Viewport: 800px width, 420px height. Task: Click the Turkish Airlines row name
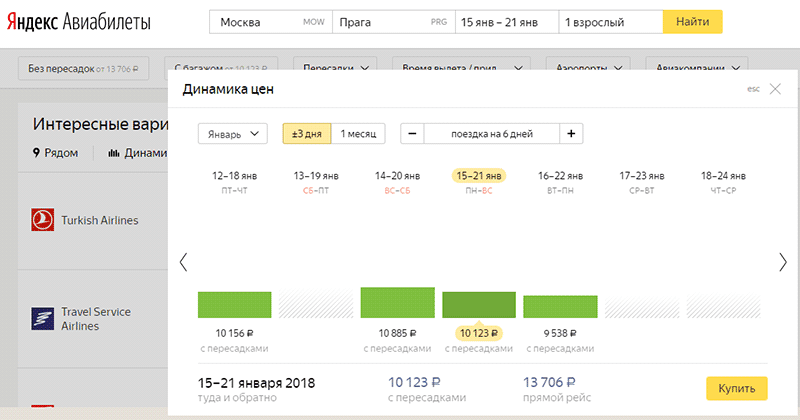pyautogui.click(x=100, y=220)
